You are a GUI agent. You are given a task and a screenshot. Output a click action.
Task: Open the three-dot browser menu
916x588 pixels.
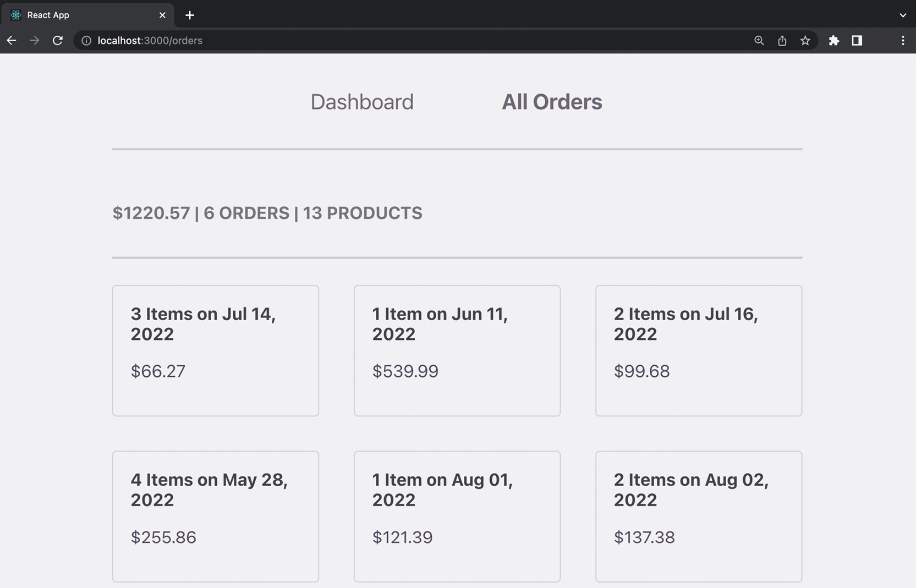pyautogui.click(x=902, y=40)
